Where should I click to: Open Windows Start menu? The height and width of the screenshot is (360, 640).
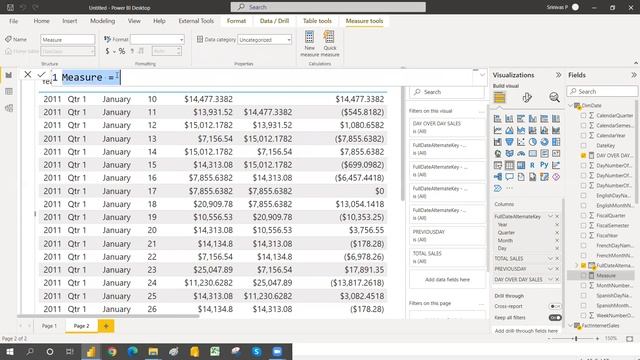click(9, 351)
